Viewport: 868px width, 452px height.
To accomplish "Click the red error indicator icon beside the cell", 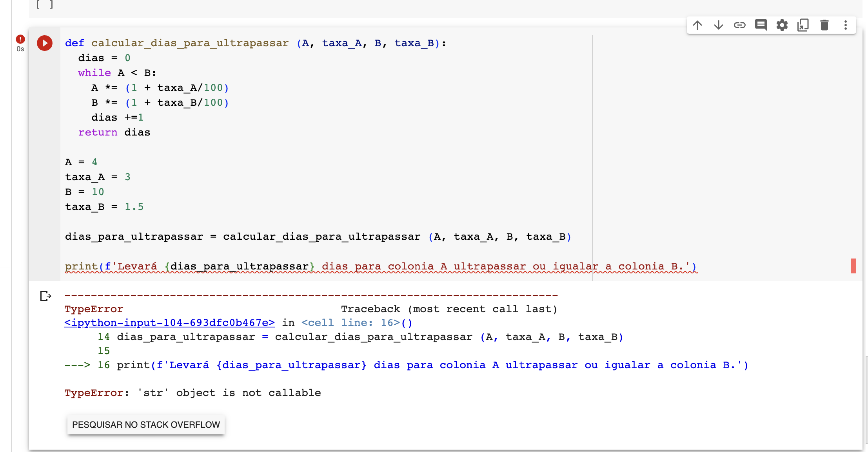I will [20, 39].
